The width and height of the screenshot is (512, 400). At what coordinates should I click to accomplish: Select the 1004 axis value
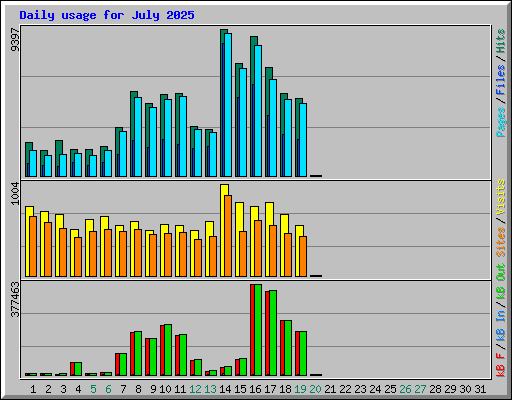click(x=15, y=193)
